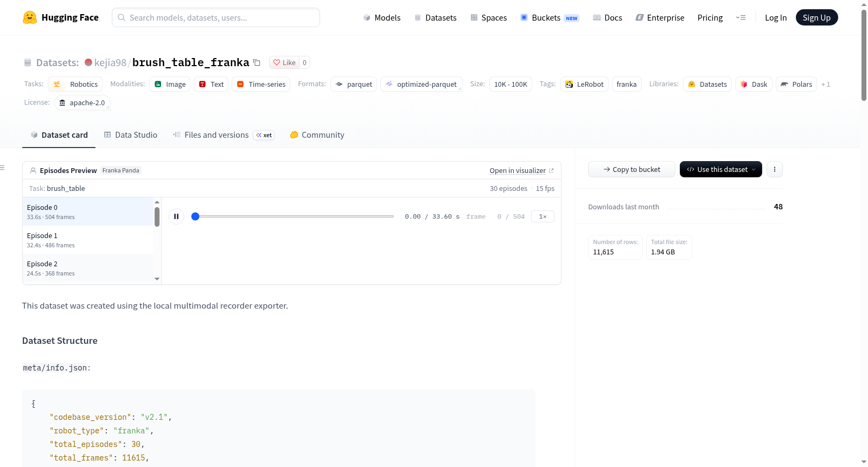Viewport: 868px width, 467px height.
Task: Toggle the table of contents sidebar icon
Action: tap(3, 168)
